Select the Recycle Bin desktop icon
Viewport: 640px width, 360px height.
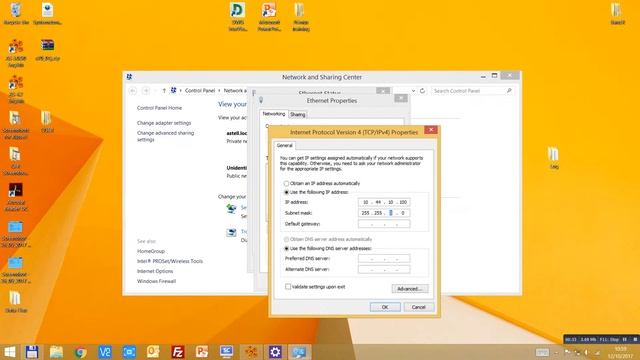click(x=16, y=13)
